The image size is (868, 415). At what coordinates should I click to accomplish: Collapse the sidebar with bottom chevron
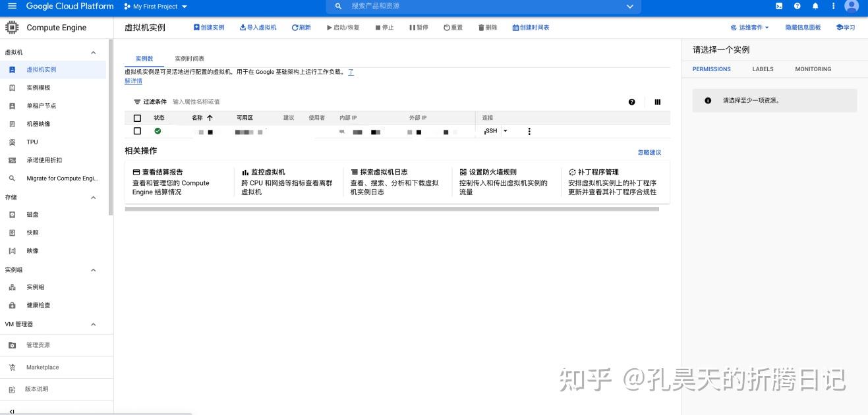click(x=12, y=412)
